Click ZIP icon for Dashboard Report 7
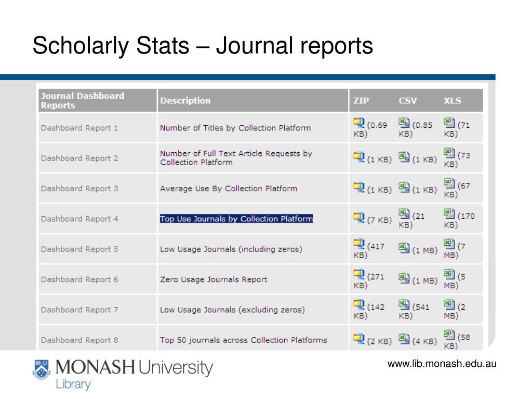The height and width of the screenshot is (399, 532). pyautogui.click(x=359, y=304)
